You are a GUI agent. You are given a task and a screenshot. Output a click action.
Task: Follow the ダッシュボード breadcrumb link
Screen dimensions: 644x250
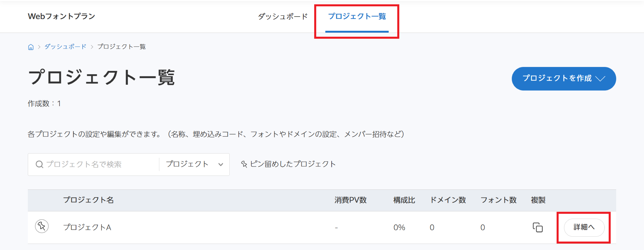[x=65, y=47]
